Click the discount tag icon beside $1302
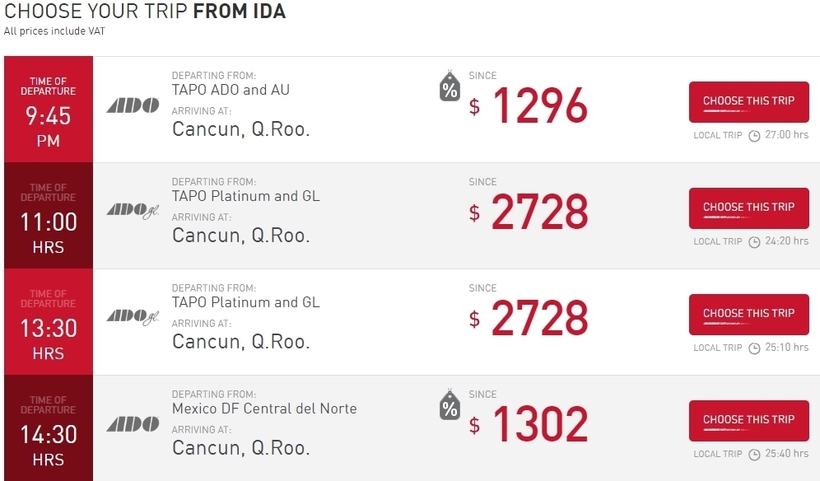Image resolution: width=820 pixels, height=481 pixels. coord(449,405)
